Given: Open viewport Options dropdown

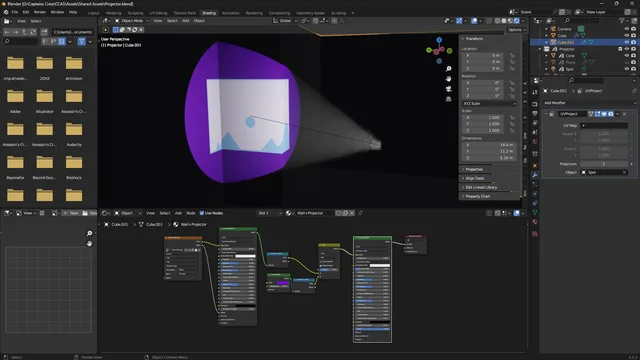Looking at the screenshot, I should coord(517,30).
